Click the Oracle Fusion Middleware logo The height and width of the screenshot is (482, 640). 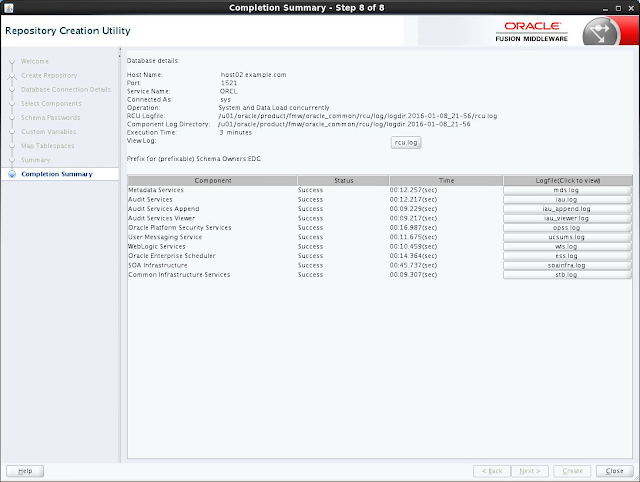[531, 31]
